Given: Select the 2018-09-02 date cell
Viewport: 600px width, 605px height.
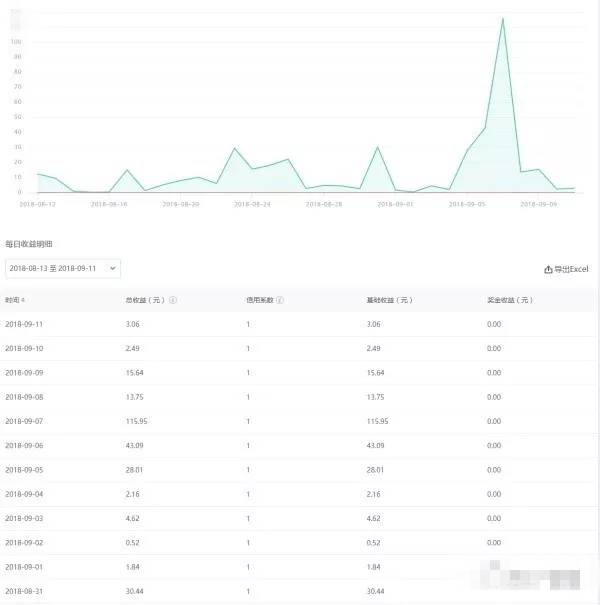Looking at the screenshot, I should point(24,542).
